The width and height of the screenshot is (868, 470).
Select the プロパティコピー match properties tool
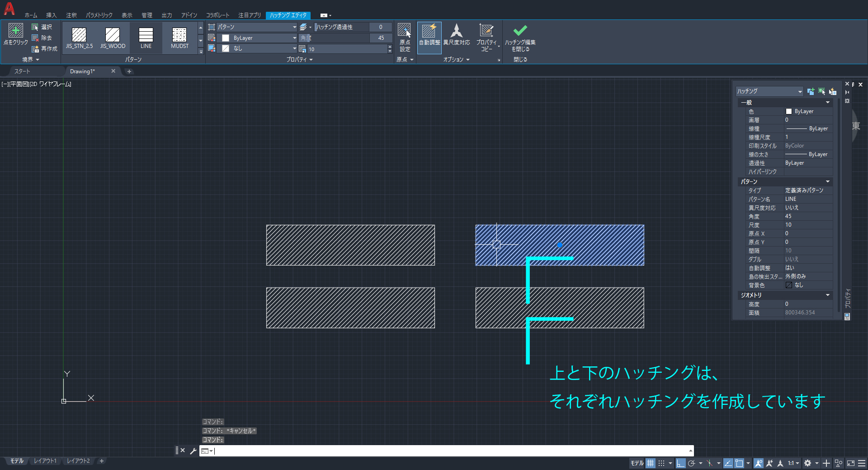coord(486,38)
